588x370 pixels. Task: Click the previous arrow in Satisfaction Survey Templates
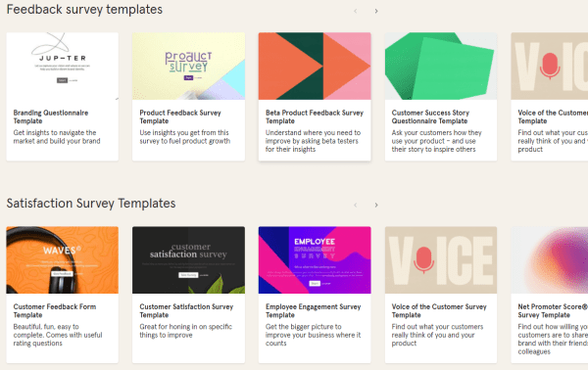click(356, 206)
